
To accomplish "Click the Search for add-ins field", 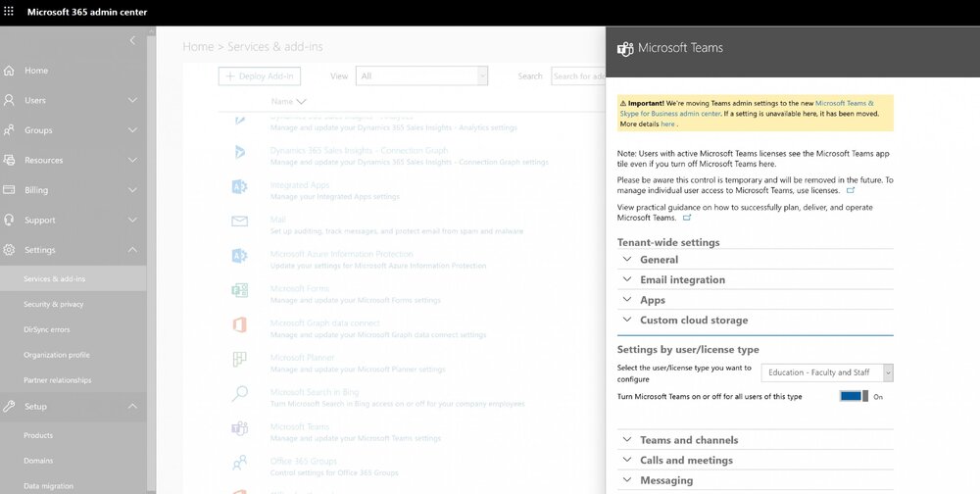I will click(x=579, y=76).
